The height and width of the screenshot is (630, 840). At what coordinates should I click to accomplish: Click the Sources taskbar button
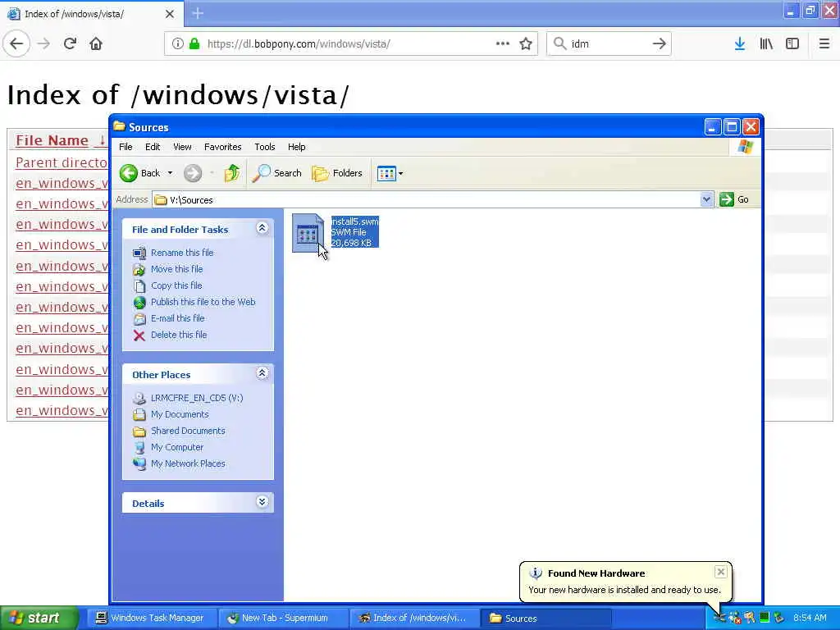click(546, 619)
